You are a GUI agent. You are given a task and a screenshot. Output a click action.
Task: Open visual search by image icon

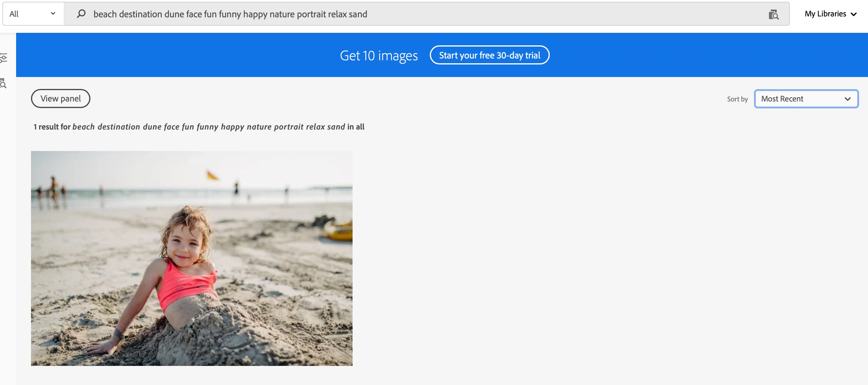point(773,15)
